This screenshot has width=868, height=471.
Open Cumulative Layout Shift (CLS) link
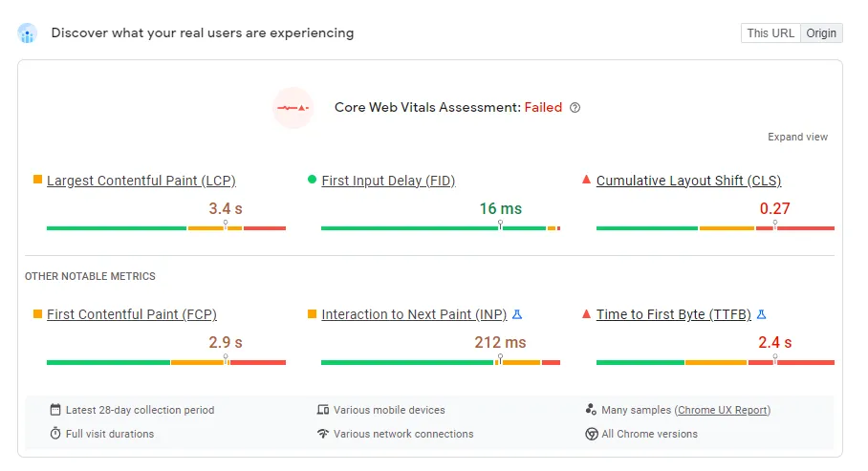pyautogui.click(x=688, y=181)
